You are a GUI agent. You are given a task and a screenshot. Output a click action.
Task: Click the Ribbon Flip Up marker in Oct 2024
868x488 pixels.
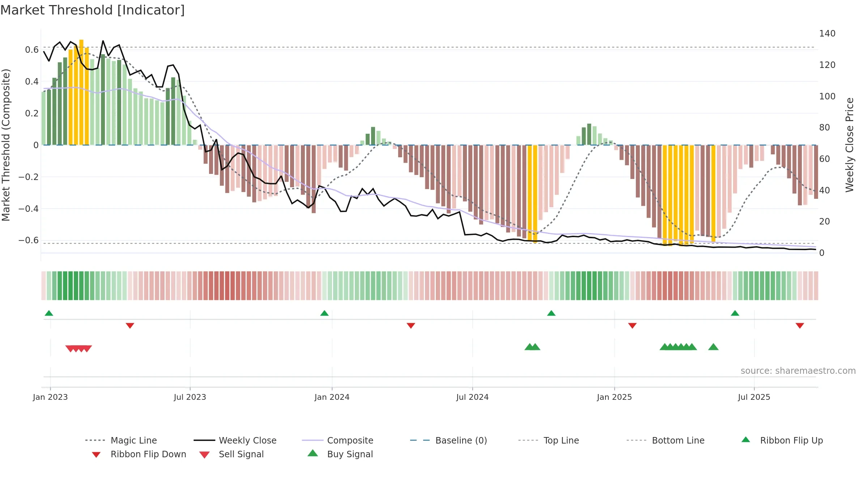point(551,313)
